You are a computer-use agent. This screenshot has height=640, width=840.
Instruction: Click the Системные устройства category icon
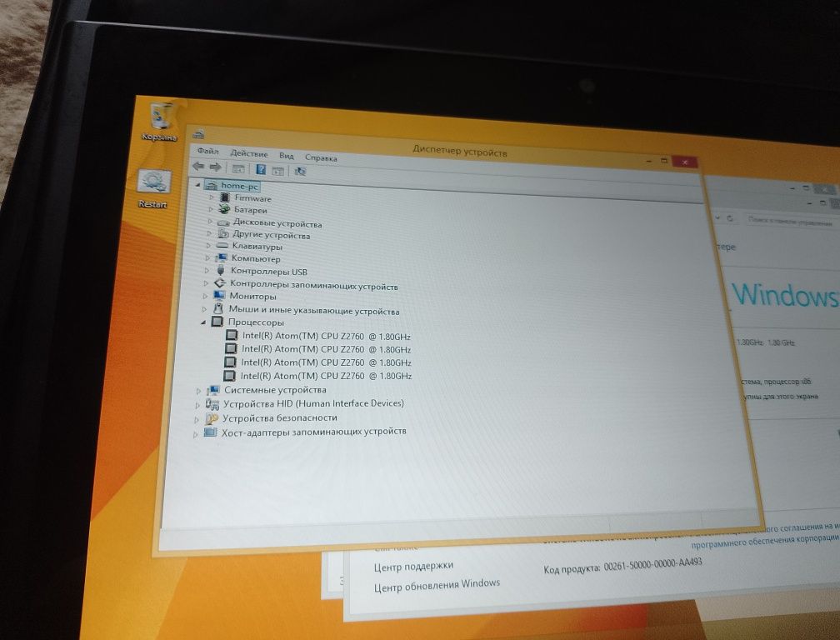pos(213,389)
